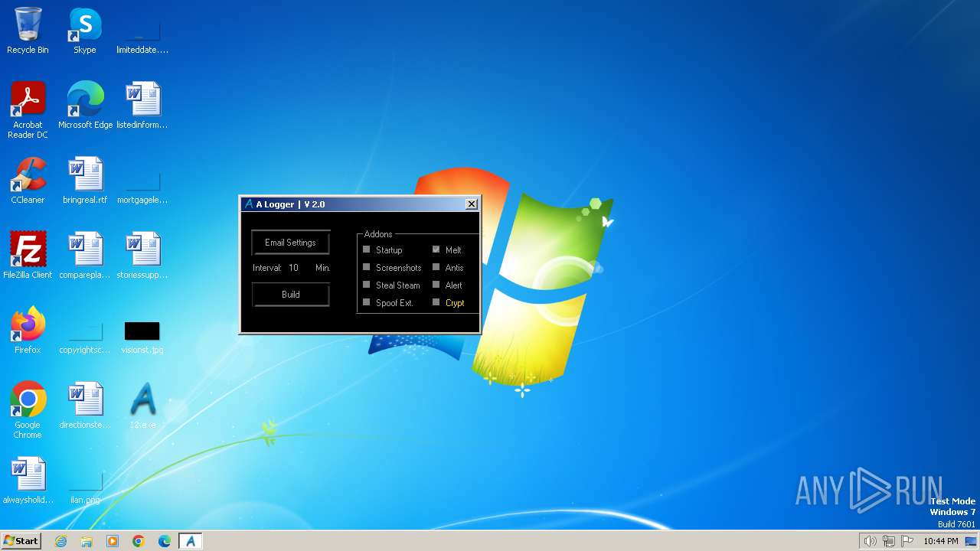Select the Skype desktop shortcut

[x=85, y=31]
